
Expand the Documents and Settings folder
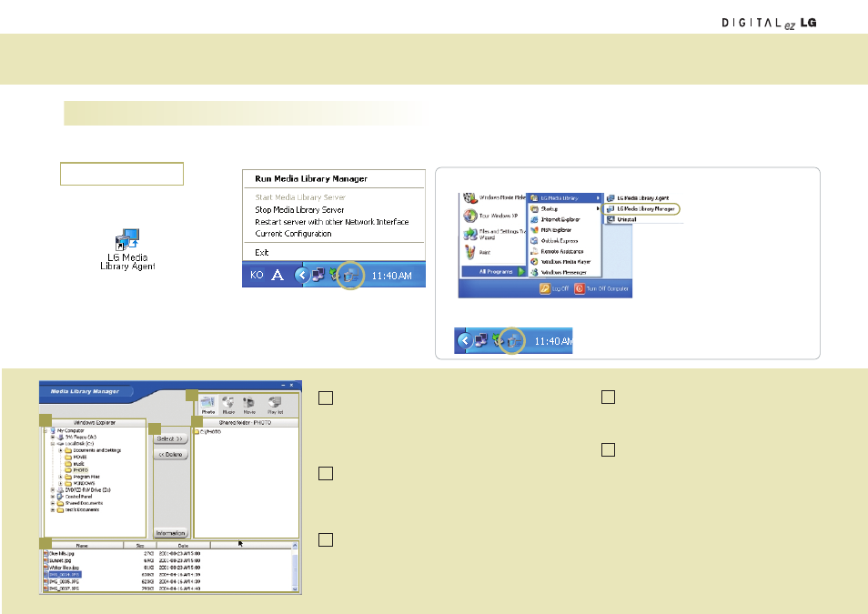pos(60,450)
